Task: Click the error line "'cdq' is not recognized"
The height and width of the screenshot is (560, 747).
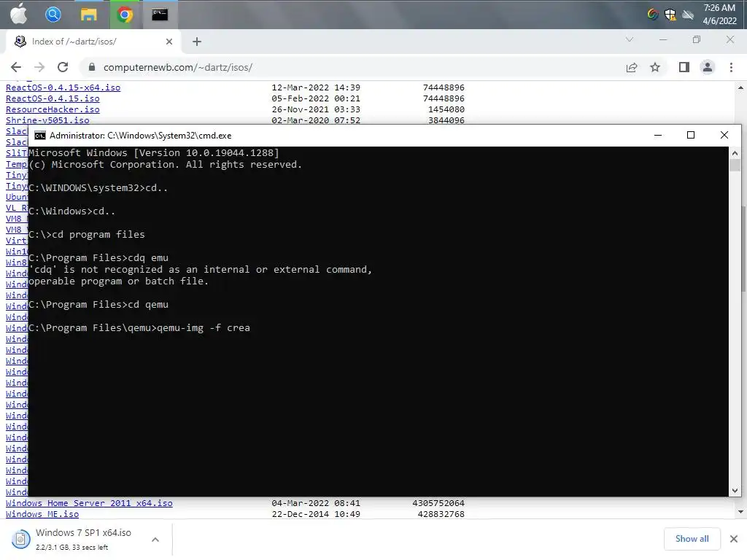Action: pyautogui.click(x=200, y=270)
